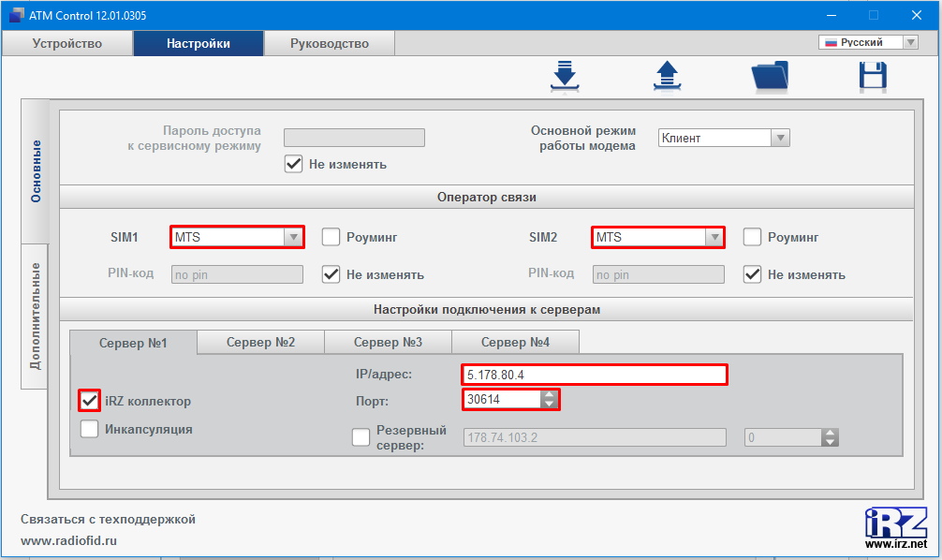Click the Порт field showing 30614

[x=502, y=399]
